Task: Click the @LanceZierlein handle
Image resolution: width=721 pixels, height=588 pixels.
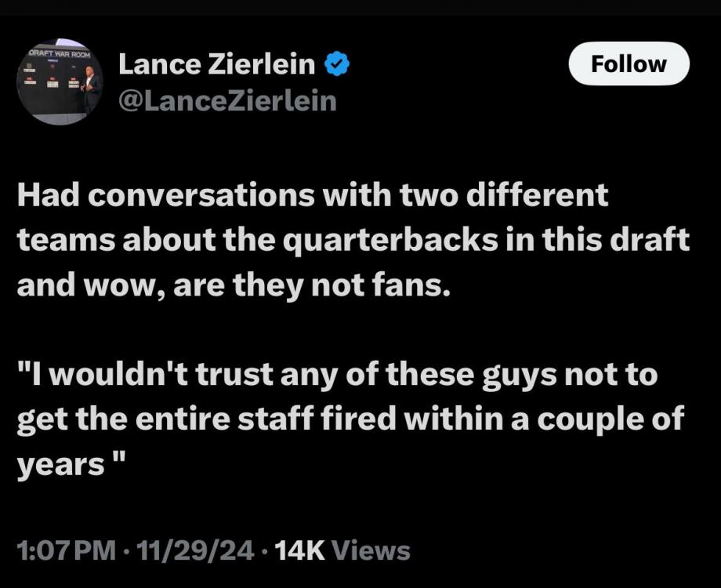Action: [227, 101]
